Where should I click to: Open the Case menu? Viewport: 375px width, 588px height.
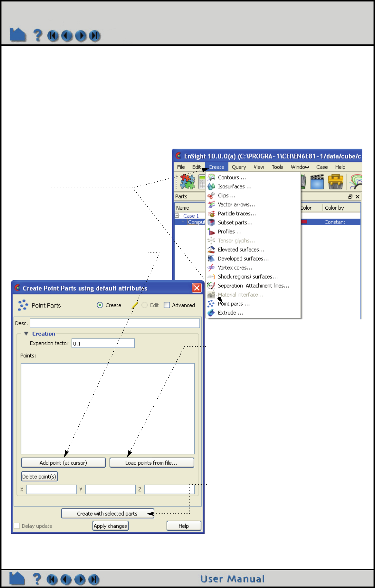322,167
